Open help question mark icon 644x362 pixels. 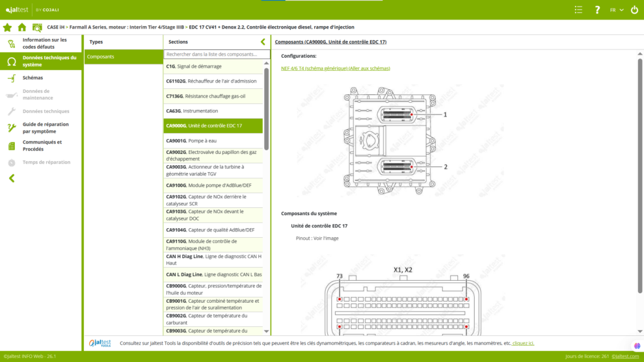pos(597,10)
